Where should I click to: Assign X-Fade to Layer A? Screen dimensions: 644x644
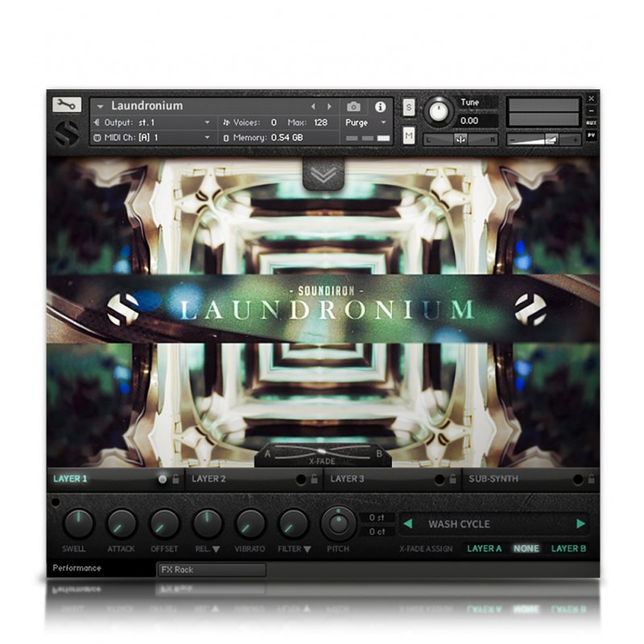(x=484, y=549)
